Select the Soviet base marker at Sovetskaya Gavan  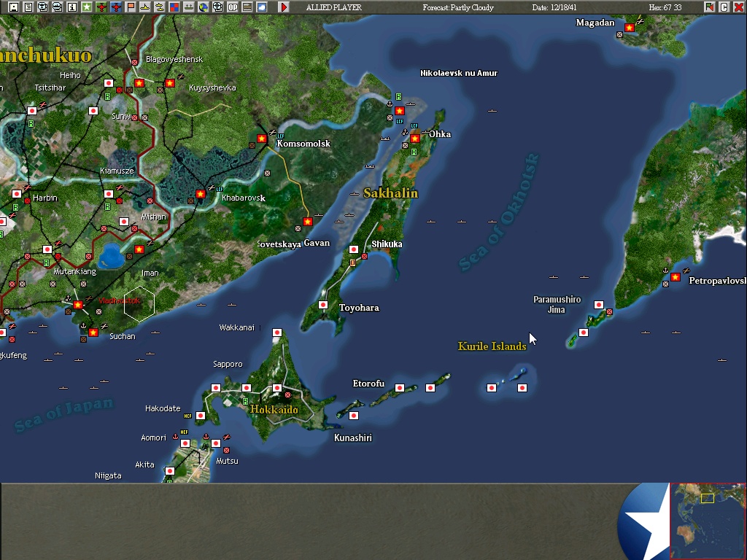coord(308,222)
